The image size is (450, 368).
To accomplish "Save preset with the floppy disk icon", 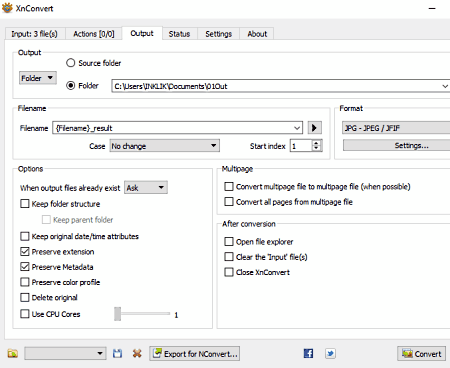I will tap(117, 354).
